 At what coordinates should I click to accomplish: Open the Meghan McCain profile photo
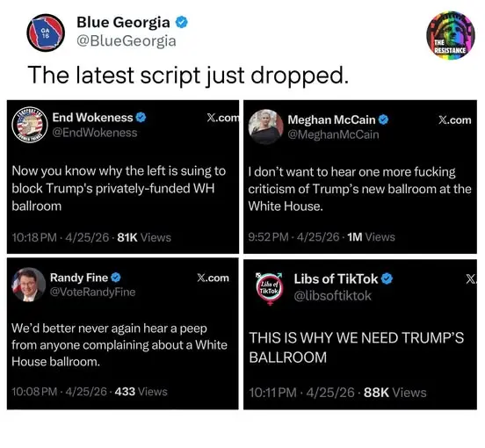pos(265,126)
